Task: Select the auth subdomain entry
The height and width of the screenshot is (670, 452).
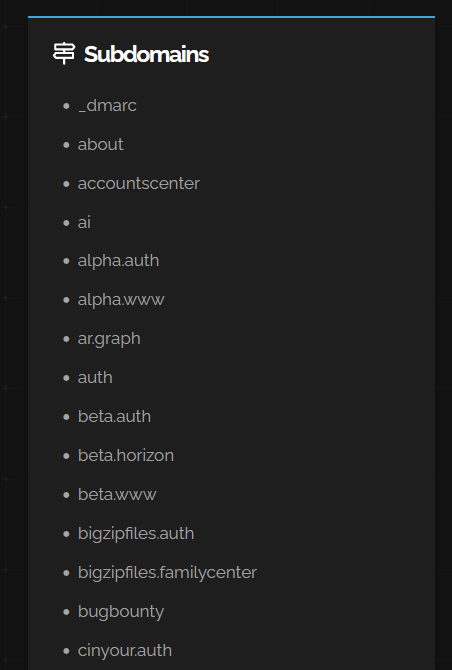Action: point(95,378)
